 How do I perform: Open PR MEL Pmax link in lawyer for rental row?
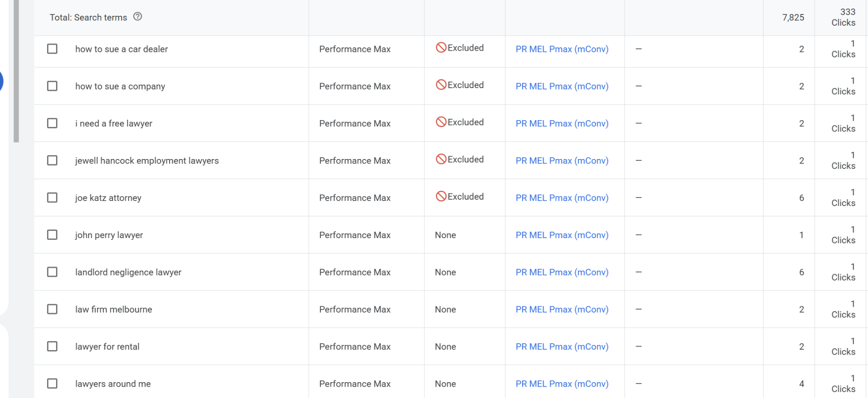562,346
